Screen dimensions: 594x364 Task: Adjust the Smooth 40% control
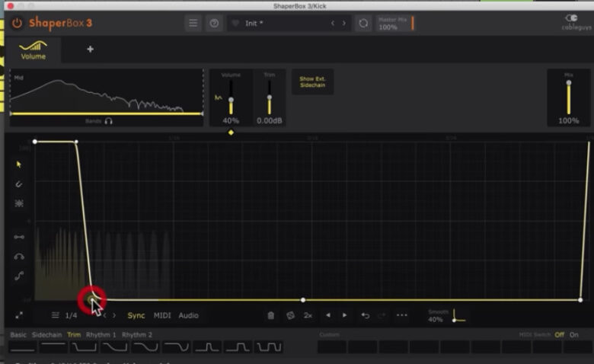pos(446,316)
